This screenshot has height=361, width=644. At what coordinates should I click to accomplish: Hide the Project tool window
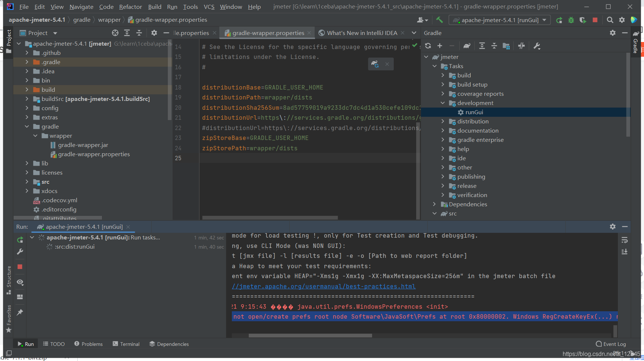click(166, 33)
